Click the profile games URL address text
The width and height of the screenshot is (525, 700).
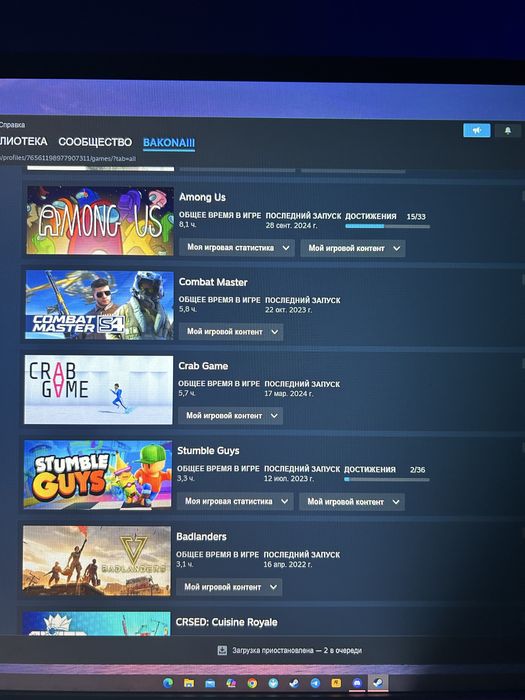click(68, 158)
